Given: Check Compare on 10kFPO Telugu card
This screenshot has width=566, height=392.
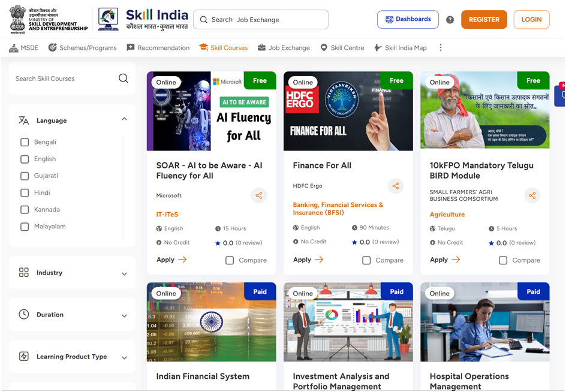Looking at the screenshot, I should coord(503,260).
